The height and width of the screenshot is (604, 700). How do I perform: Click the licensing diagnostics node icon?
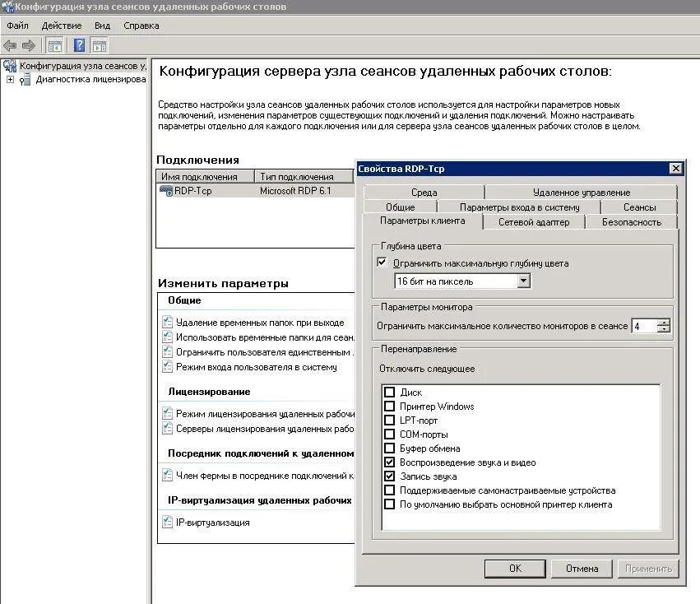pyautogui.click(x=25, y=80)
